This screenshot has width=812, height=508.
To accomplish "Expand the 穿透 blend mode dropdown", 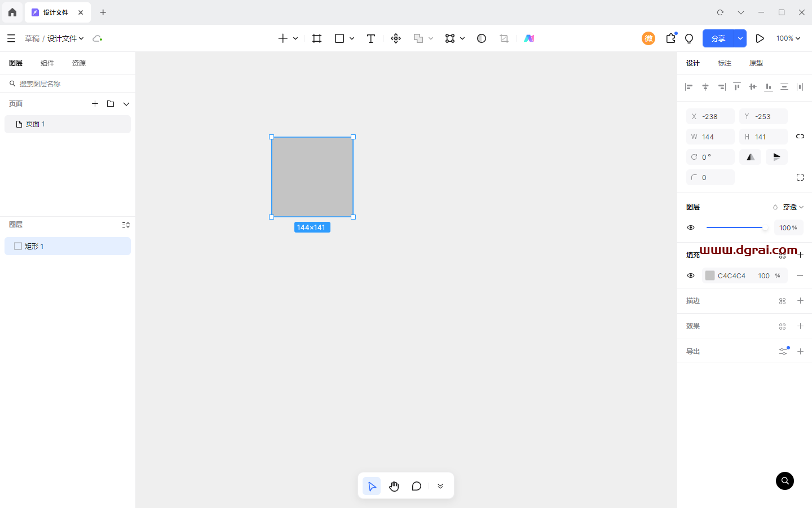I will (792, 207).
